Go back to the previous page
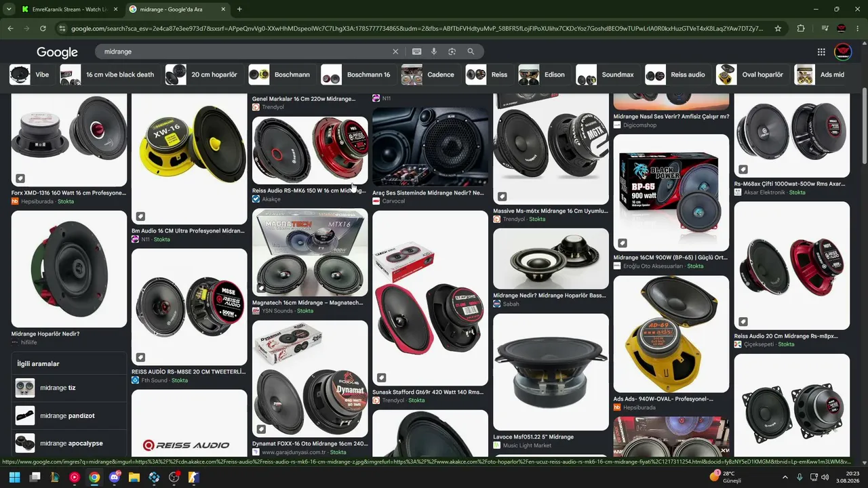The height and width of the screenshot is (488, 868). 10,28
